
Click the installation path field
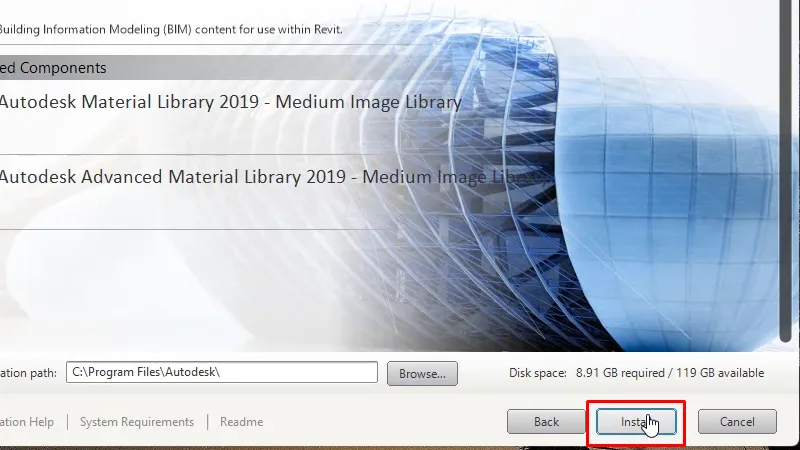pyautogui.click(x=222, y=372)
